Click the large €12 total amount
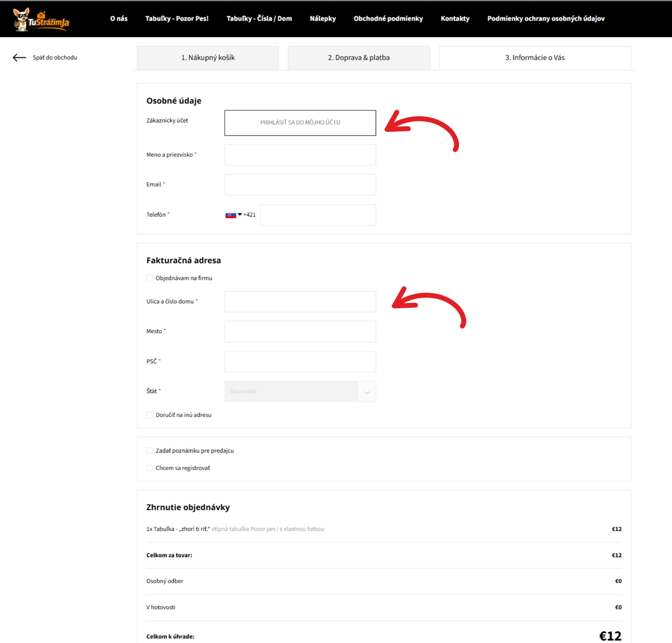The width and height of the screenshot is (672, 643). click(x=610, y=636)
